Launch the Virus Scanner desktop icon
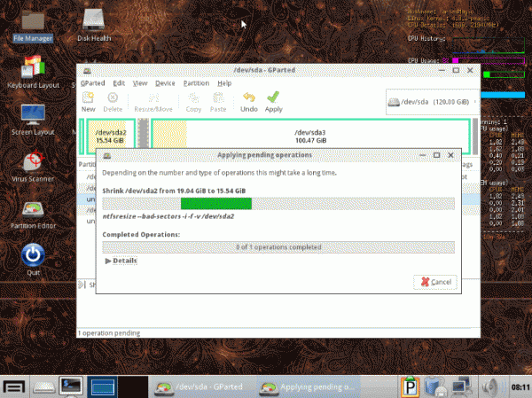 (x=33, y=162)
